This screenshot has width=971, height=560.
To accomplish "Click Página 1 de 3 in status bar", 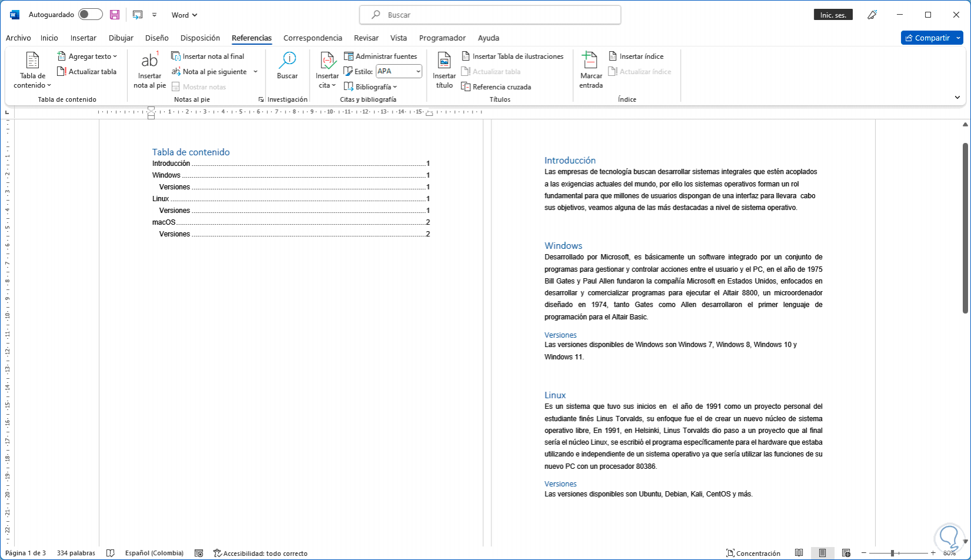I will pos(25,553).
